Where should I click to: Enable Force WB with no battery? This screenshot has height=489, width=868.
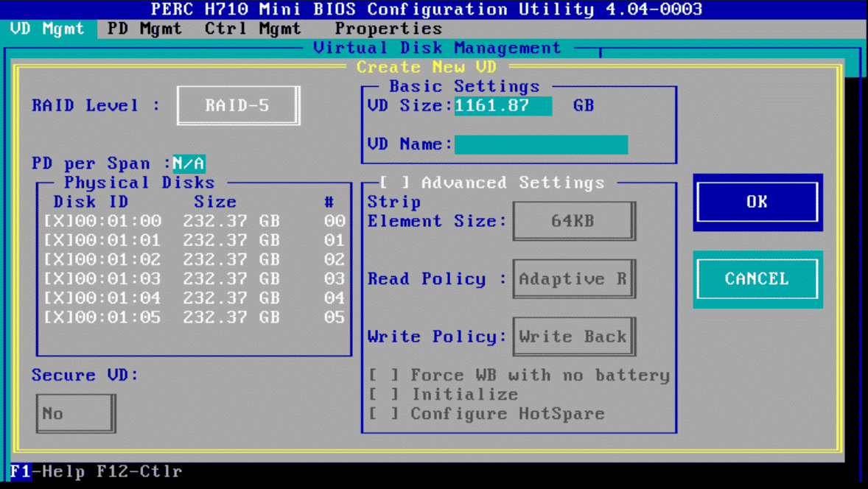click(383, 376)
